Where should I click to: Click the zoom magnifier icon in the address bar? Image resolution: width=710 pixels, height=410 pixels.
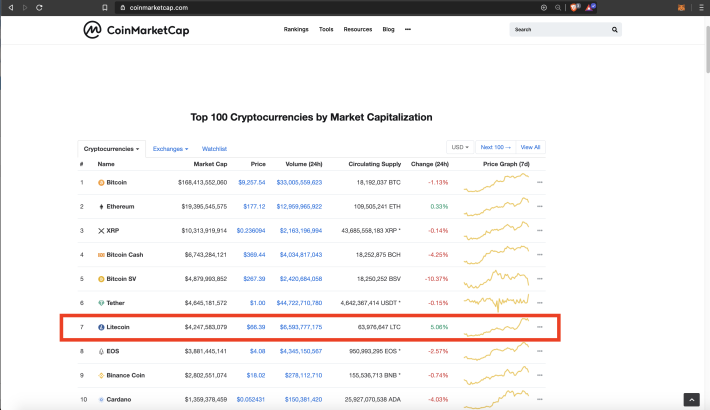click(558, 8)
